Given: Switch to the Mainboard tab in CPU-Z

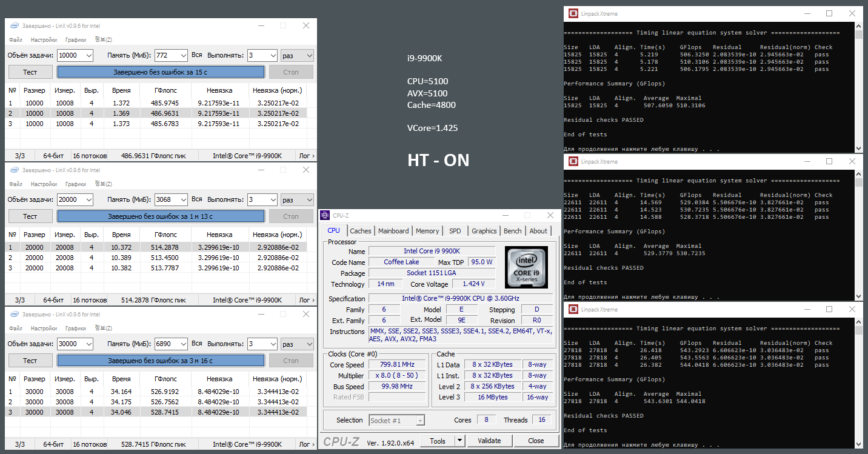Looking at the screenshot, I should click(x=393, y=231).
